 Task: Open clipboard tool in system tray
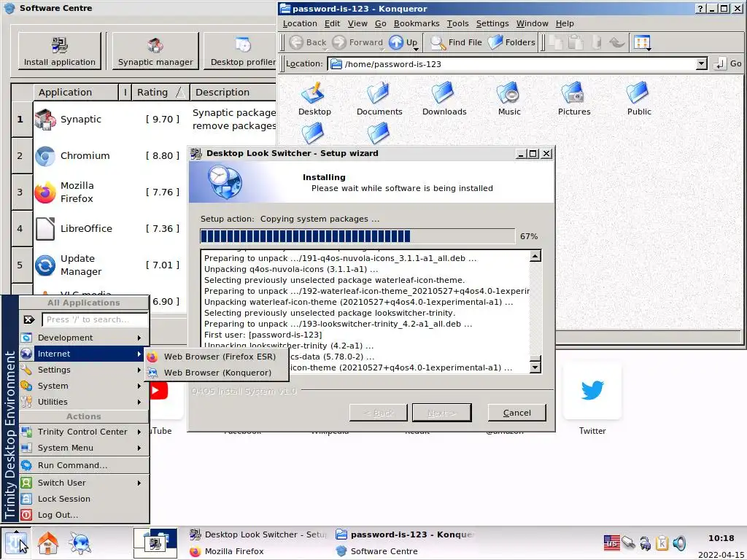[662, 542]
